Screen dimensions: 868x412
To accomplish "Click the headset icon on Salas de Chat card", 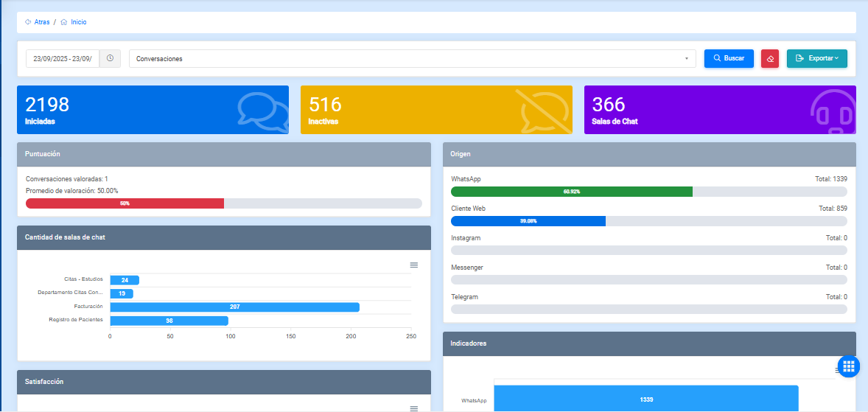I will click(833, 112).
